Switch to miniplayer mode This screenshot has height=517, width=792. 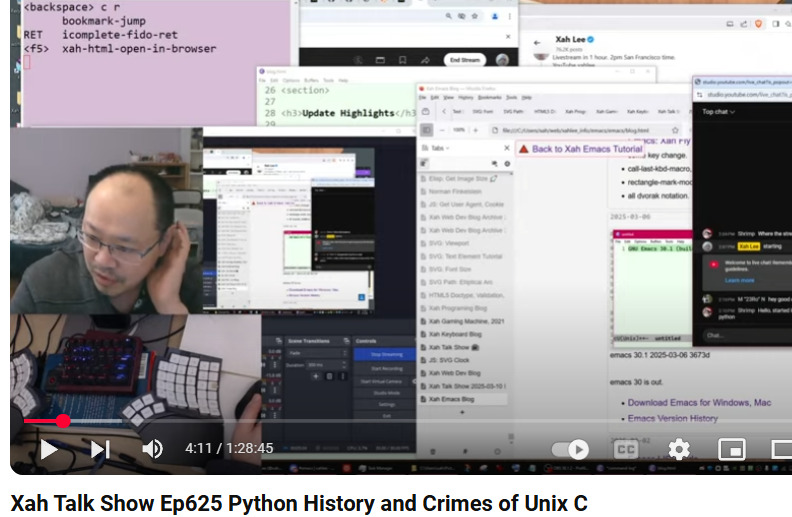tap(732, 449)
